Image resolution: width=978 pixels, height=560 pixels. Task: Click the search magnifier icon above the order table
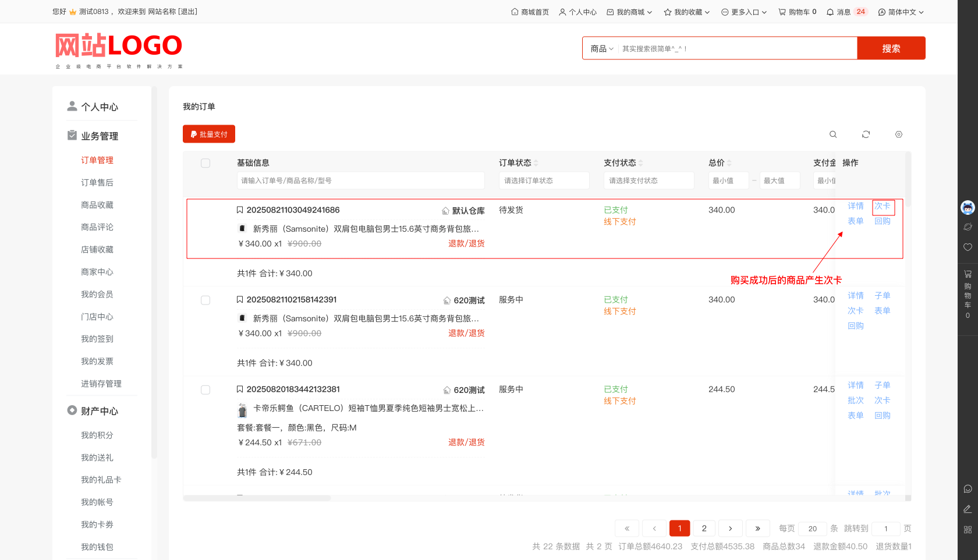click(x=833, y=134)
